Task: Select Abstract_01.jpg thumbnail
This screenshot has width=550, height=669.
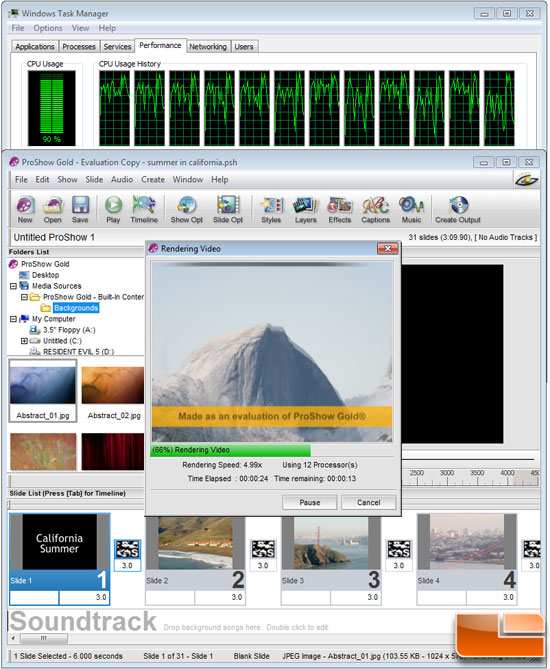Action: (43, 390)
